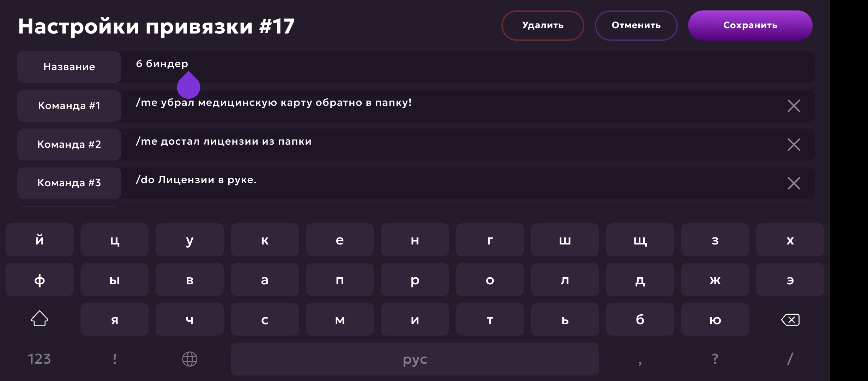Viewport: 868px width, 381px height.
Task: Clear Команда #3 via its X icon
Action: click(x=794, y=183)
